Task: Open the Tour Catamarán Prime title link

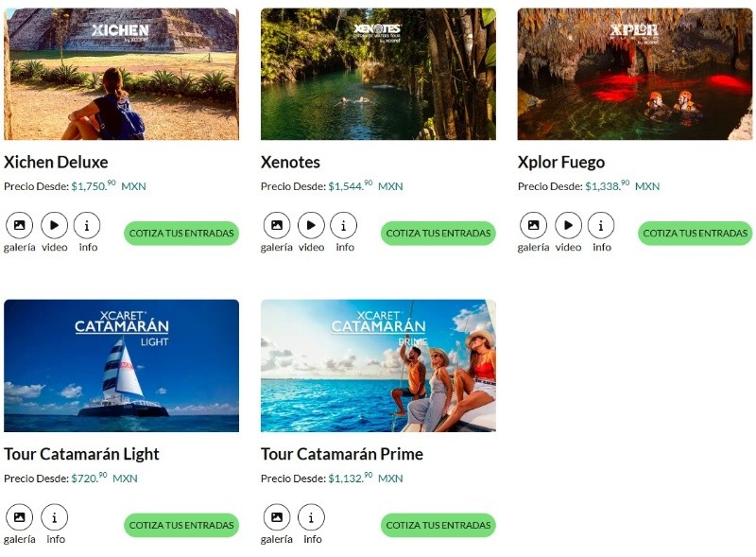Action: click(342, 454)
